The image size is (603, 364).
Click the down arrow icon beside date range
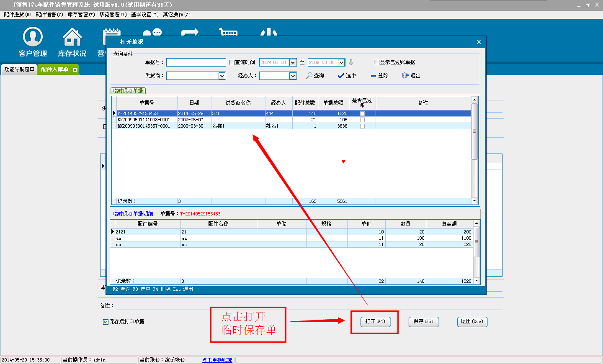coord(351,62)
